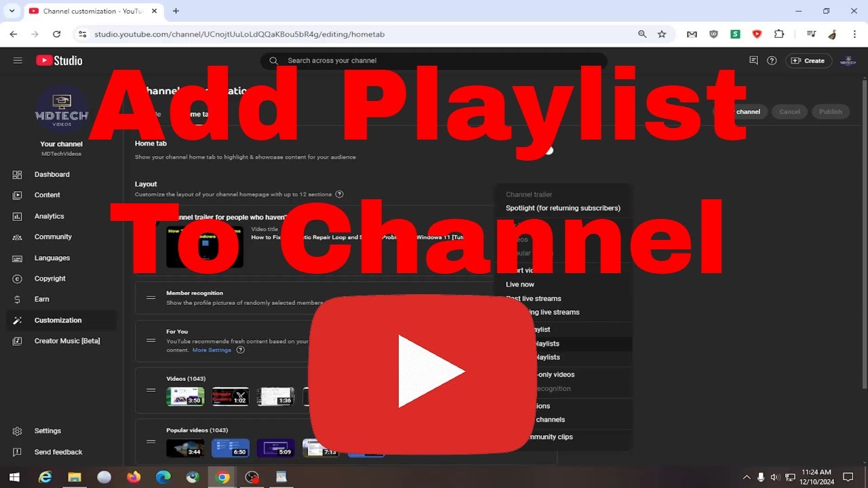Open the YouTube Studio hamburger menu
This screenshot has height=488, width=868.
coord(18,60)
